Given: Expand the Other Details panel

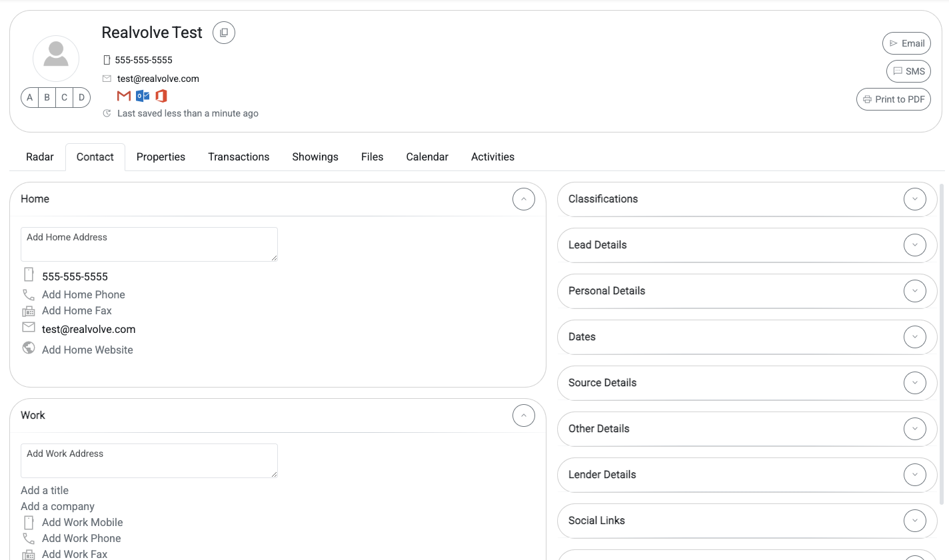Looking at the screenshot, I should [915, 429].
